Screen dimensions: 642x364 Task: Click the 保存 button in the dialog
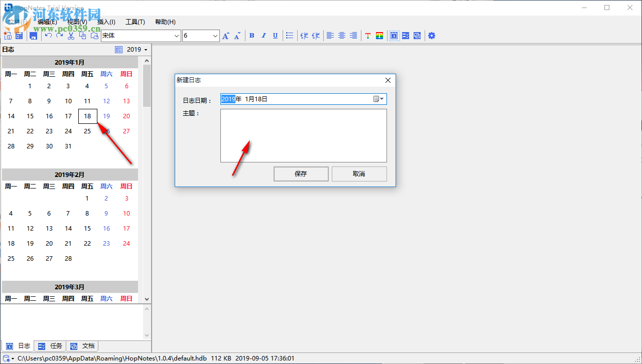pyautogui.click(x=301, y=173)
